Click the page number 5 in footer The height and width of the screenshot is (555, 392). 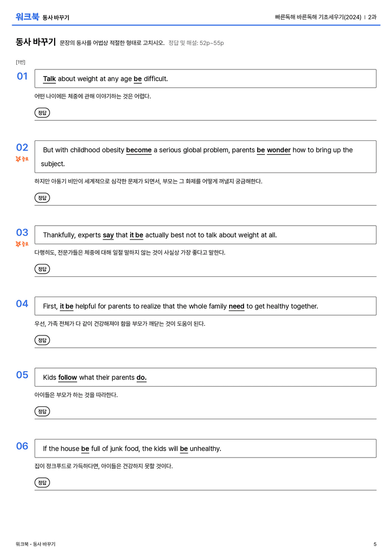[375, 544]
